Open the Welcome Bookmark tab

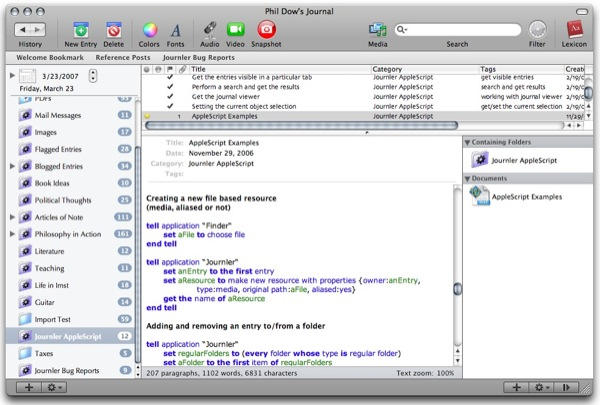pos(50,57)
